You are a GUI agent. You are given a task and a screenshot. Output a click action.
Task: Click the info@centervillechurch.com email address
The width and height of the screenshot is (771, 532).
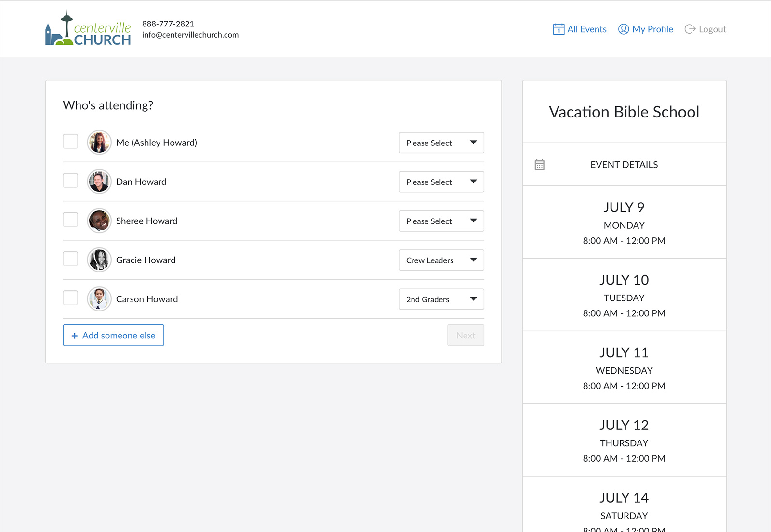(x=190, y=35)
